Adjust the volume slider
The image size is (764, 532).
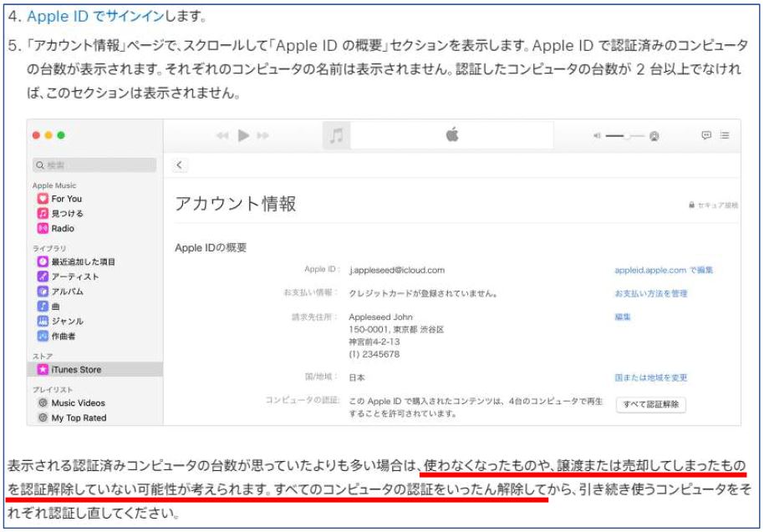click(x=625, y=136)
